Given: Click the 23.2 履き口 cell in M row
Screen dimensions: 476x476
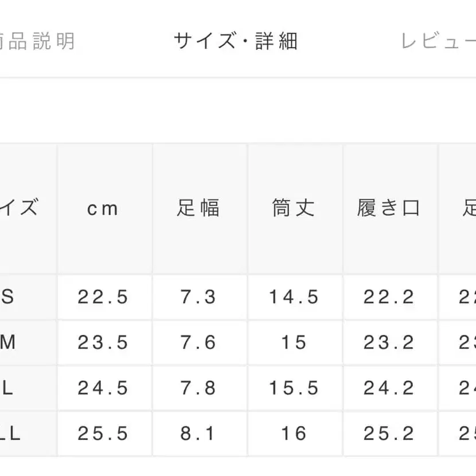Looking at the screenshot, I should pos(389,342).
